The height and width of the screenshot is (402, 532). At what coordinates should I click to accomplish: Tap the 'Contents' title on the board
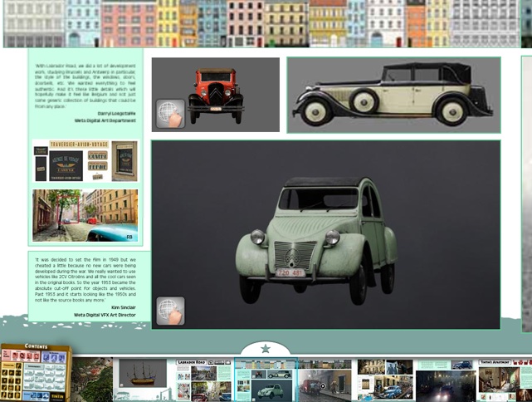36,346
